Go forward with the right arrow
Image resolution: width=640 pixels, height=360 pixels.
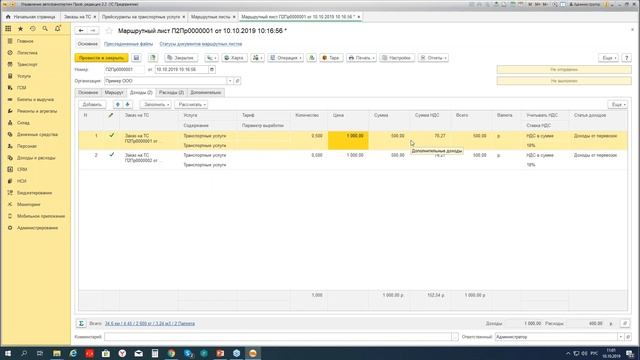click(x=93, y=31)
